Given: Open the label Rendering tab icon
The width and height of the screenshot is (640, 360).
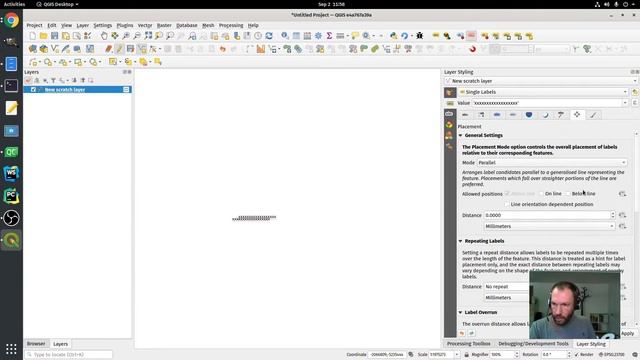Looking at the screenshot, I should [593, 115].
